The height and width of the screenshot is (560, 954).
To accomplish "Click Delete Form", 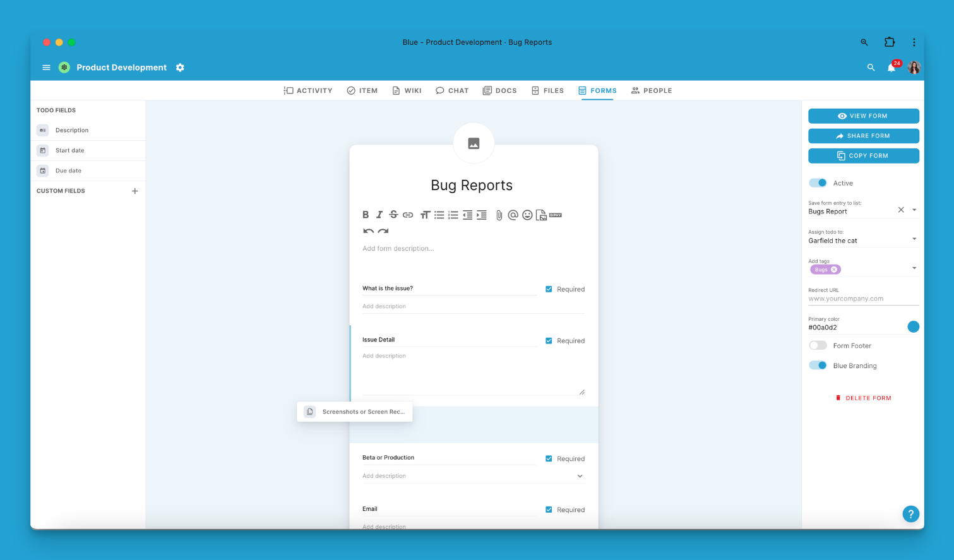I will [863, 398].
